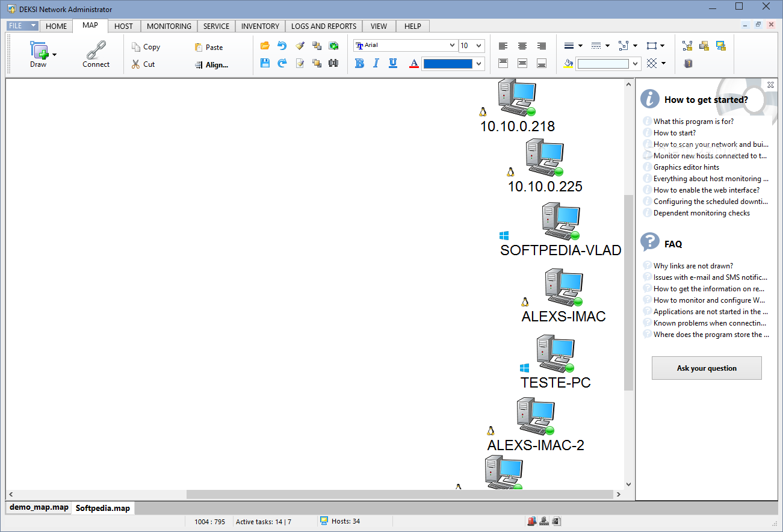Image resolution: width=783 pixels, height=532 pixels.
Task: Click the vertical scrollbar thumb
Action: coord(629,292)
